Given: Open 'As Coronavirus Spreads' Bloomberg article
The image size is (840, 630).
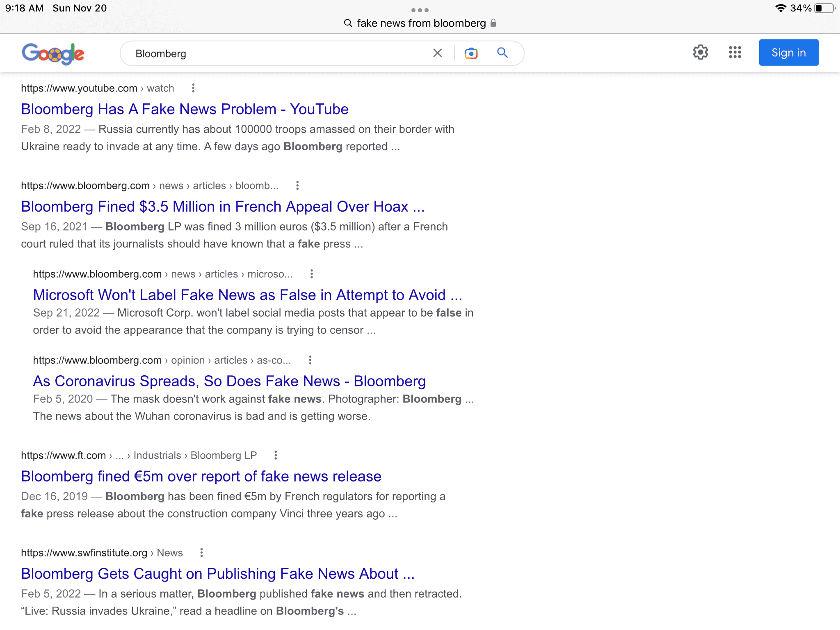Looking at the screenshot, I should 229,381.
